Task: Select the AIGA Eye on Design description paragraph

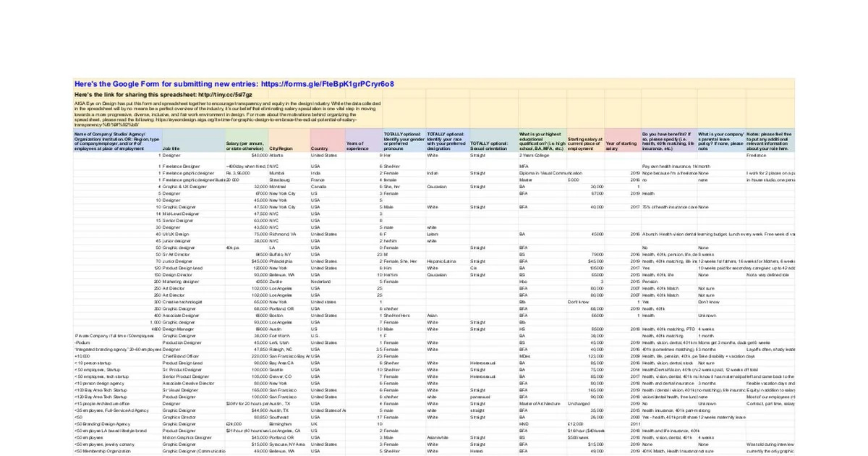Action: [228, 114]
